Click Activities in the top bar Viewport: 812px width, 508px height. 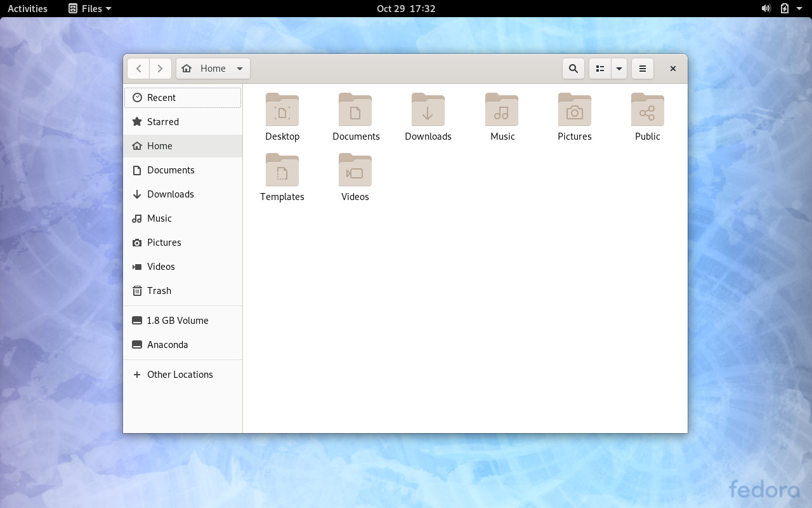[27, 8]
